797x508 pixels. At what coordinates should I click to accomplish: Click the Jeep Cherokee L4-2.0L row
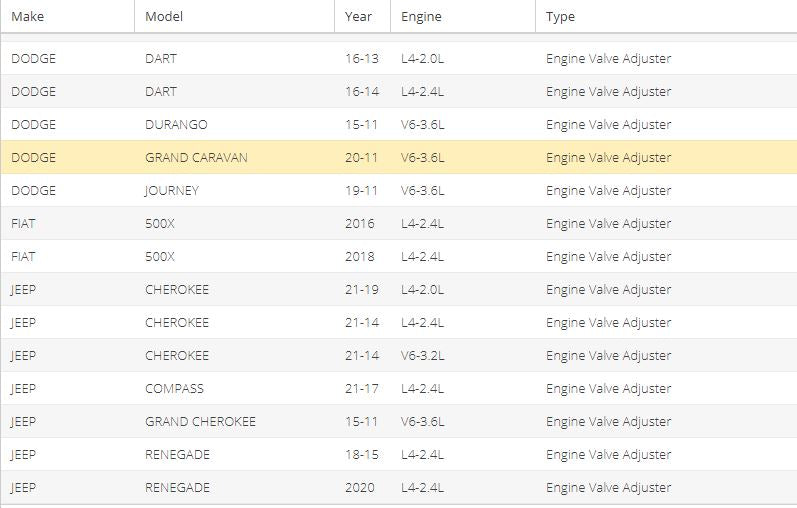tap(398, 290)
